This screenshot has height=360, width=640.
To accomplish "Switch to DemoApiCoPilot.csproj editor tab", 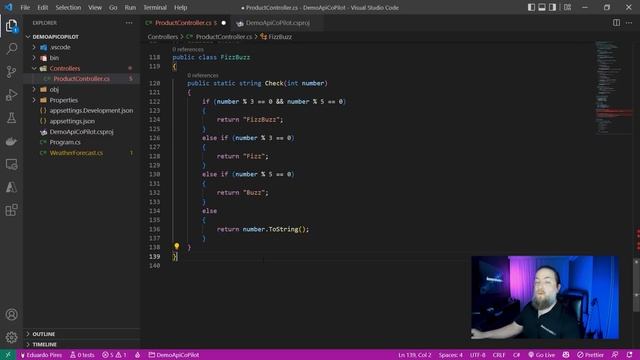I will tap(277, 23).
